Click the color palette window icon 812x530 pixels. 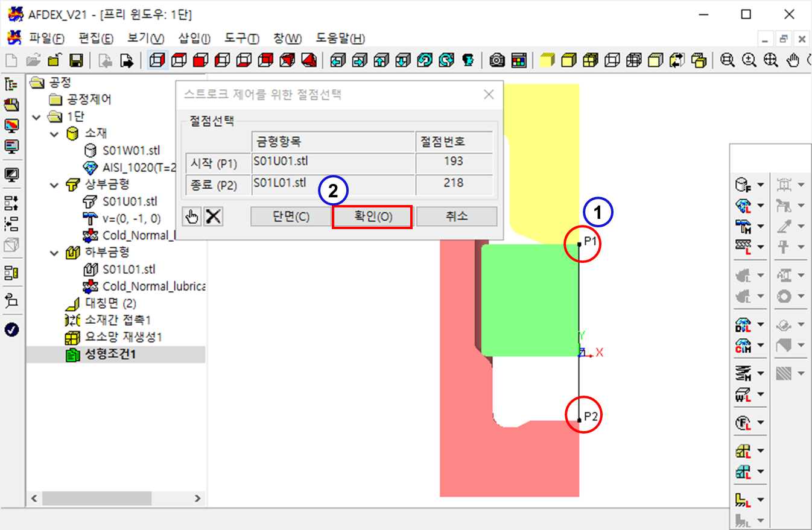pos(518,60)
